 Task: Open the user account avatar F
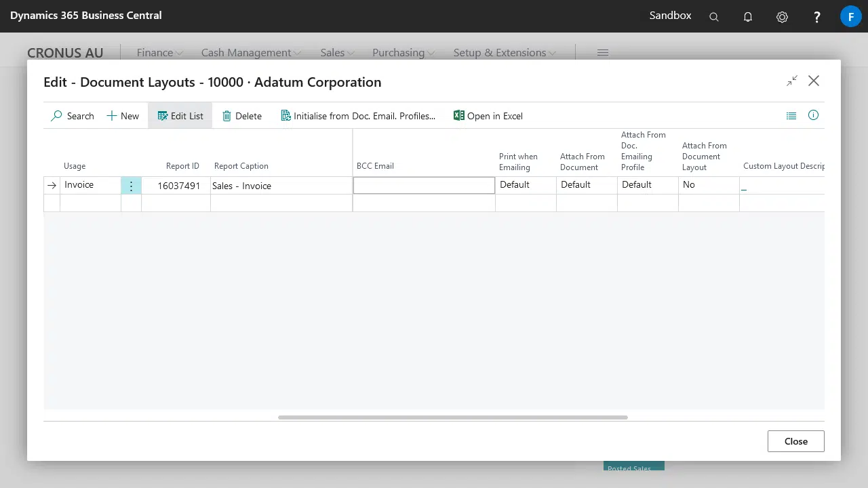850,17
